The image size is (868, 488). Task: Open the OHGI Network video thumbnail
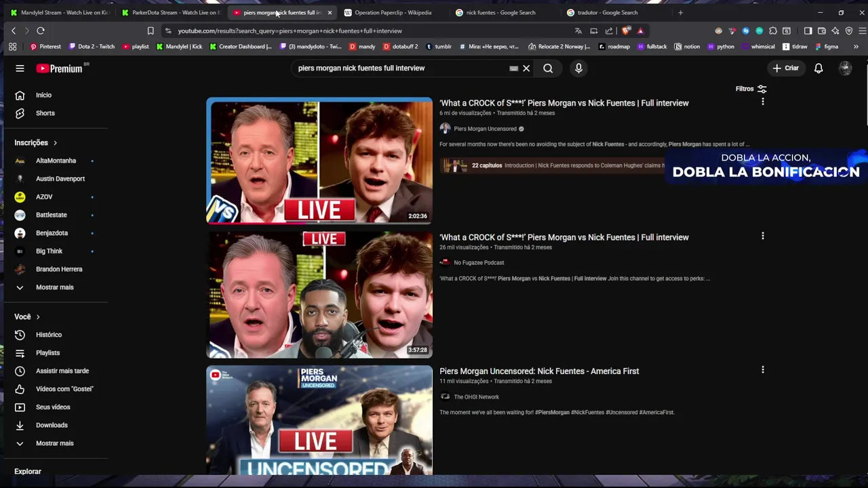[319, 420]
